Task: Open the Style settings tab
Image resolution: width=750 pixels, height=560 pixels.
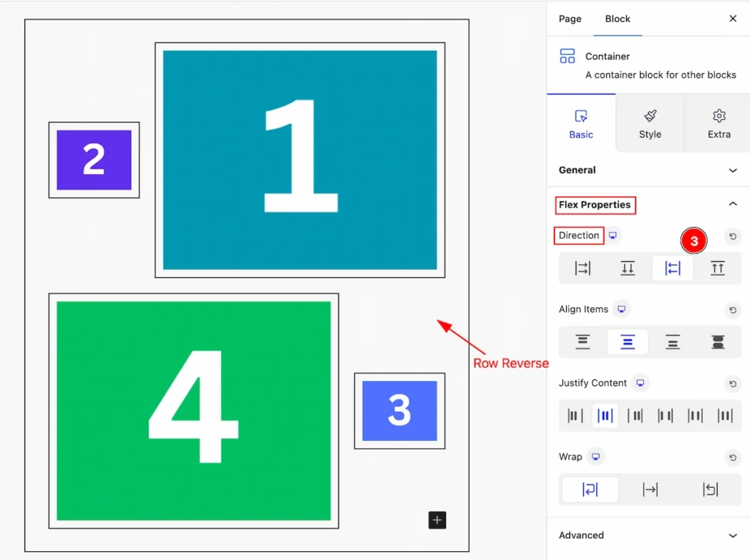Action: point(650,124)
